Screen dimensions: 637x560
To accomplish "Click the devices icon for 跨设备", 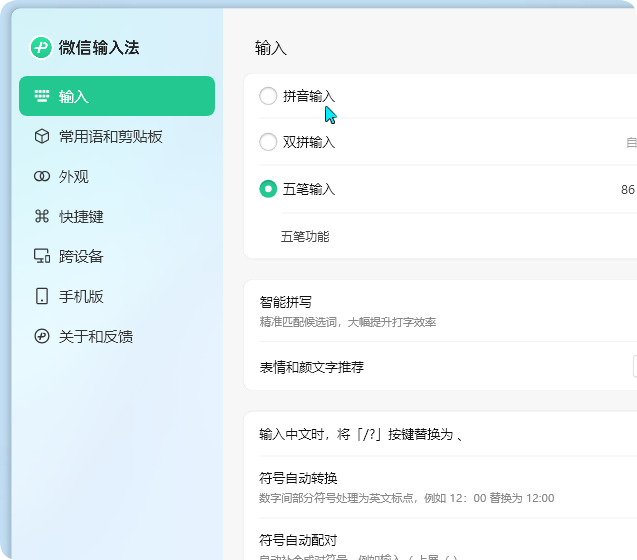I will (41, 256).
